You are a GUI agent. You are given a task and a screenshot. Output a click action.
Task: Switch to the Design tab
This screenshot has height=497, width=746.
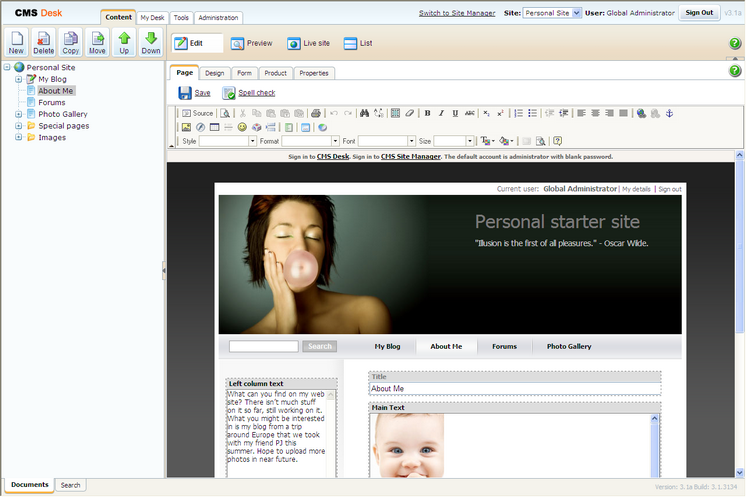click(x=214, y=73)
